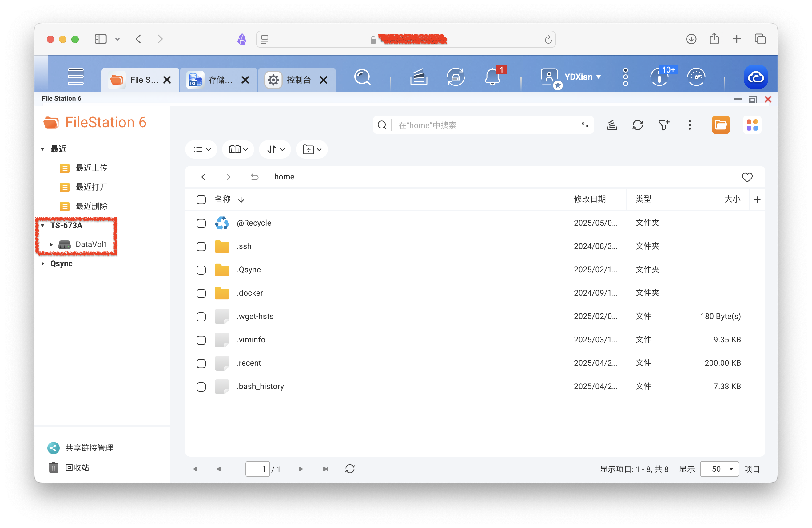This screenshot has height=528, width=812.
Task: Go back in folder navigation
Action: (203, 177)
